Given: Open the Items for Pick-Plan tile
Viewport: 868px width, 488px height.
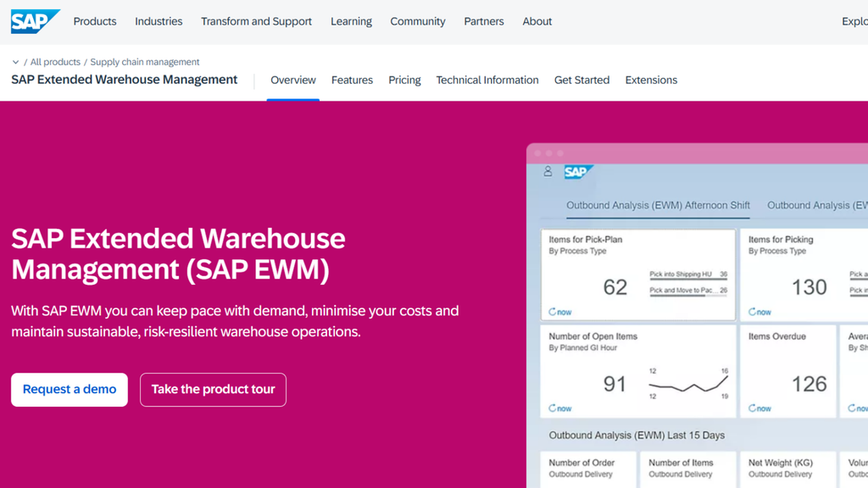Looking at the screenshot, I should [638, 275].
